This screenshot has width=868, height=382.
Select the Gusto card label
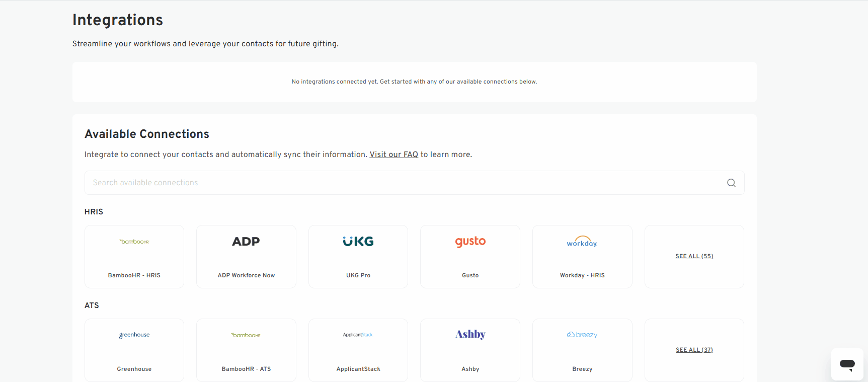click(x=470, y=275)
